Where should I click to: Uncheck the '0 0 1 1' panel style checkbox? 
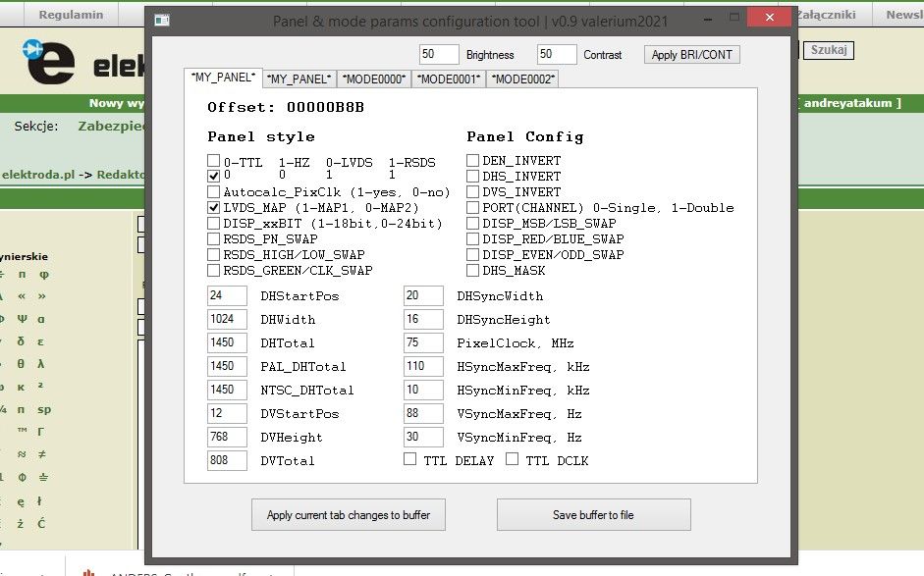[x=213, y=176]
